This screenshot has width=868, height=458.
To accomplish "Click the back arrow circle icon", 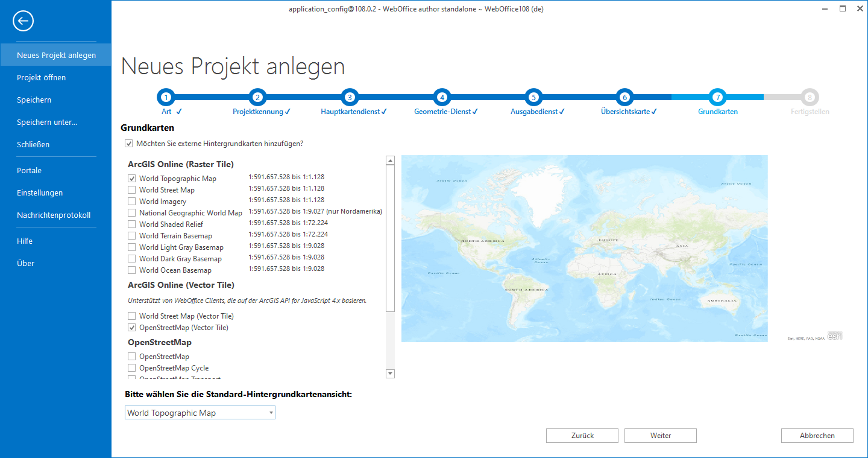I will (23, 21).
